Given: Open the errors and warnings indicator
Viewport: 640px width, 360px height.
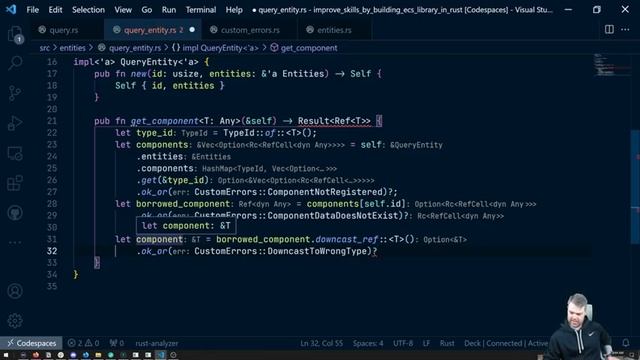Looking at the screenshot, I should click(83, 343).
